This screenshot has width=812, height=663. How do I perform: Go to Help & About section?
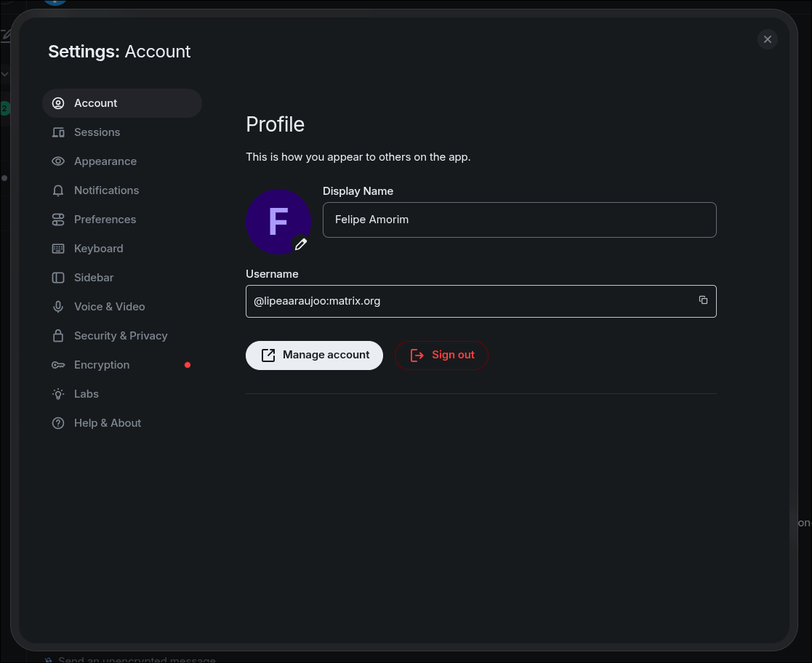(x=108, y=423)
